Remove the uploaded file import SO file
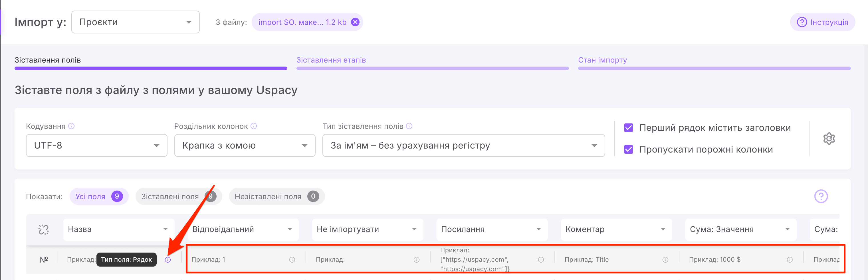The image size is (868, 280). (355, 22)
